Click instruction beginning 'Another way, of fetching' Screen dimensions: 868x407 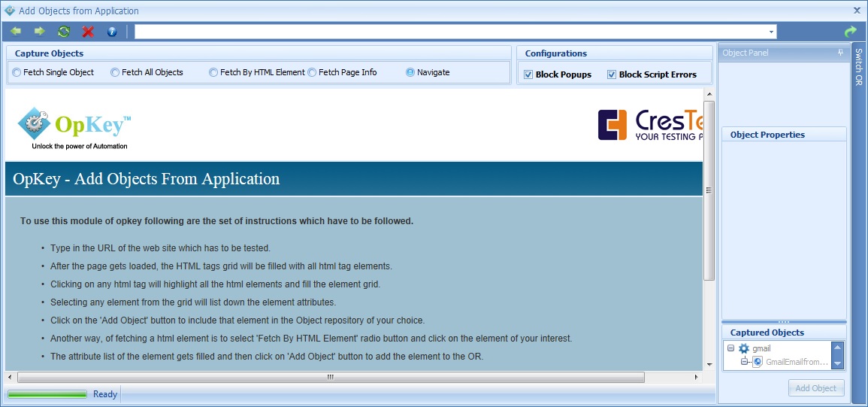tap(311, 339)
